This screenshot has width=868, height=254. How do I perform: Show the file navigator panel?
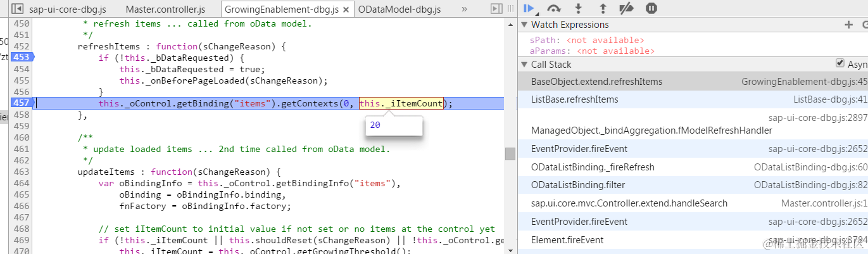coord(17,9)
